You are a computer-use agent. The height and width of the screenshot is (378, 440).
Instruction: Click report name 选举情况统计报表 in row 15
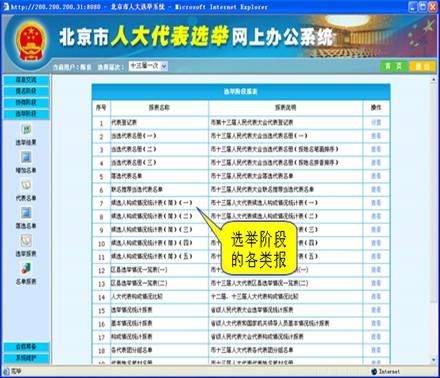point(132,310)
